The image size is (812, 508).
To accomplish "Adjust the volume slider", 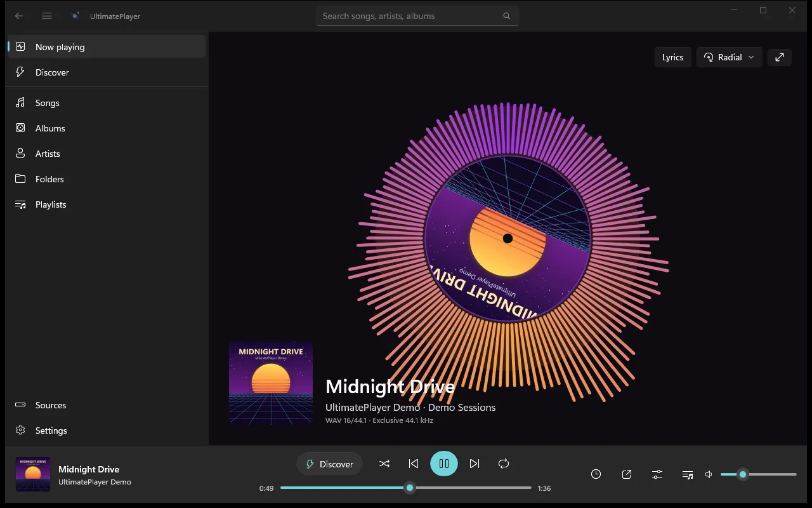I will click(x=759, y=474).
